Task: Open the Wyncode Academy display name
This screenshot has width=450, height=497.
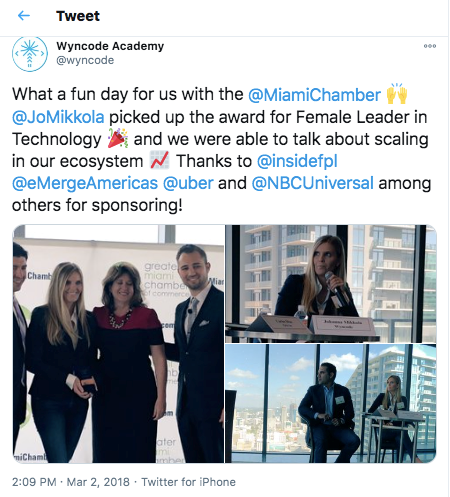Action: pos(110,46)
